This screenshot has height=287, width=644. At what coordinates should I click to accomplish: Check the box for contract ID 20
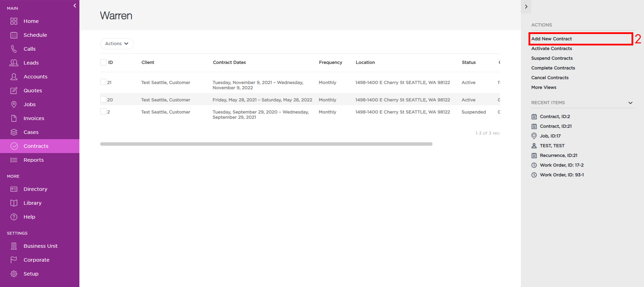[x=103, y=99]
